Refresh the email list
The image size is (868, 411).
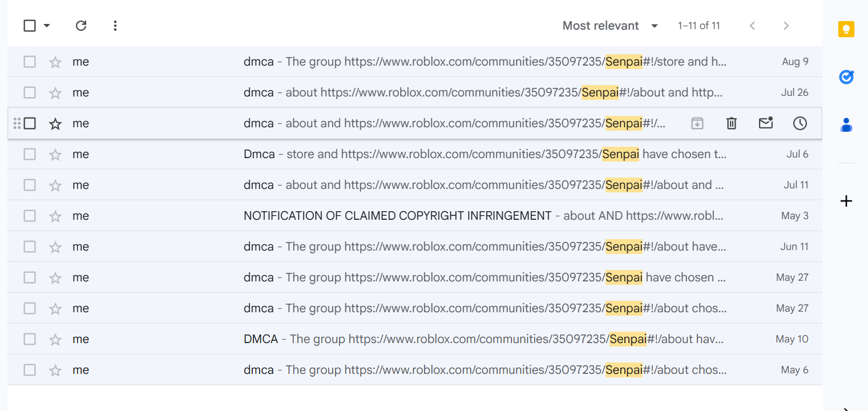[x=81, y=26]
